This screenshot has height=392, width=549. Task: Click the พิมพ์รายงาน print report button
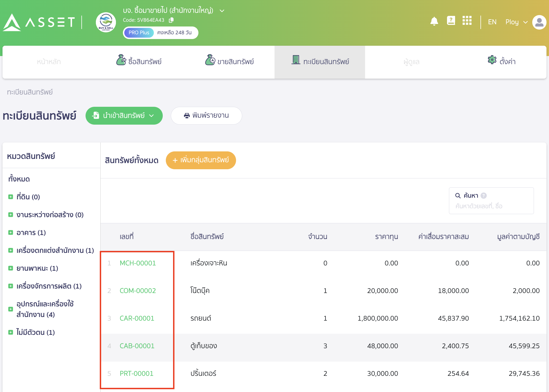(206, 116)
